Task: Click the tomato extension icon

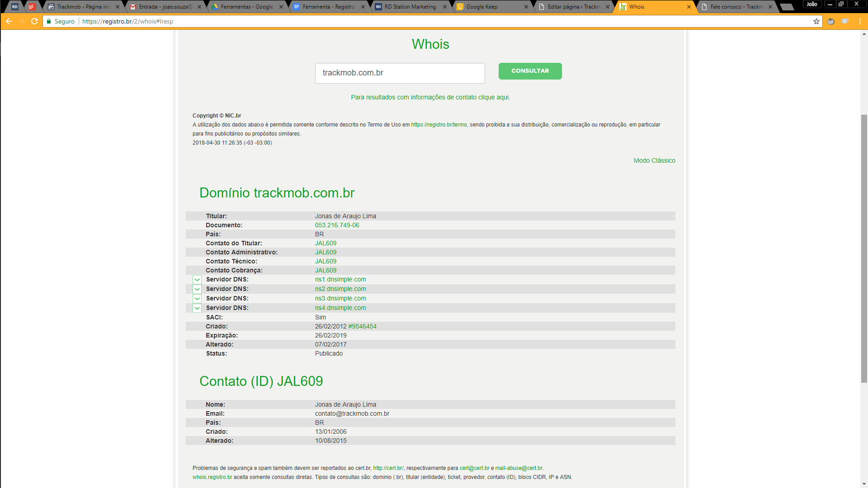Action: coord(831,21)
